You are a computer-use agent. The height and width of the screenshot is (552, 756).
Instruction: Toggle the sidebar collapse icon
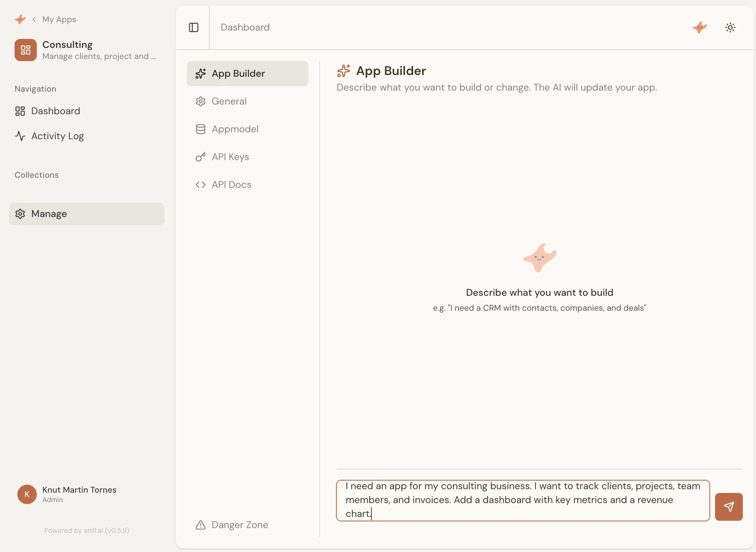193,27
